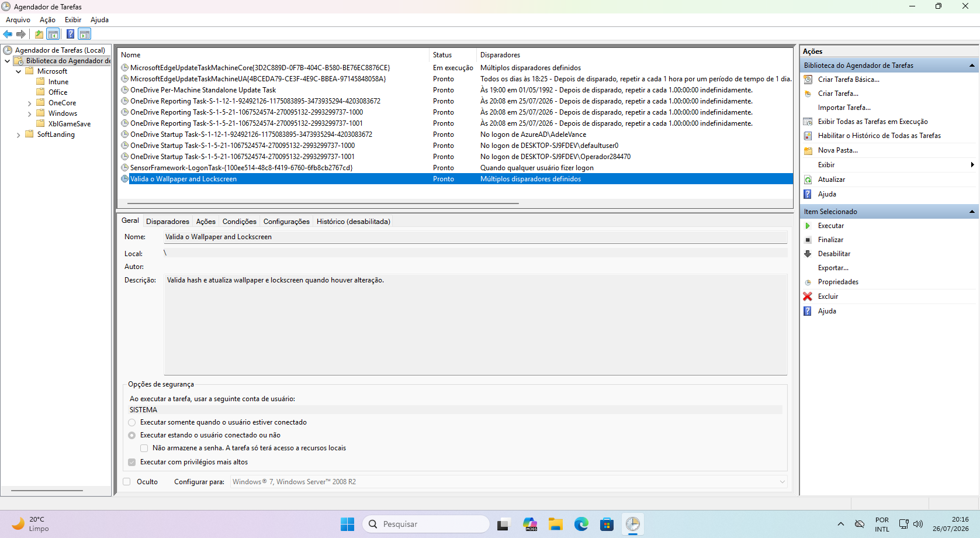Open Microsoft Store from the taskbar
Screen dimensions: 980x538
click(x=607, y=524)
